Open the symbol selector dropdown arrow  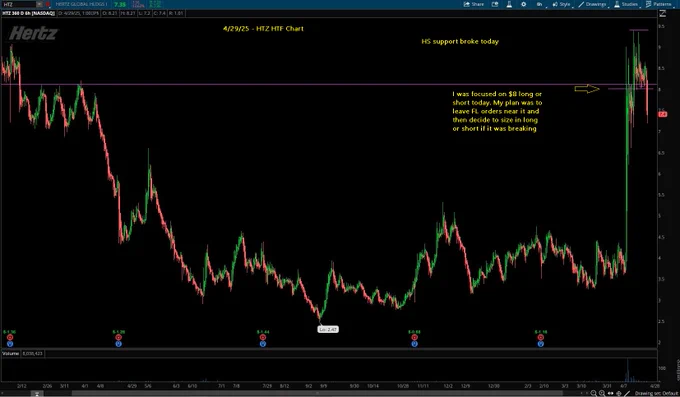click(39, 4)
